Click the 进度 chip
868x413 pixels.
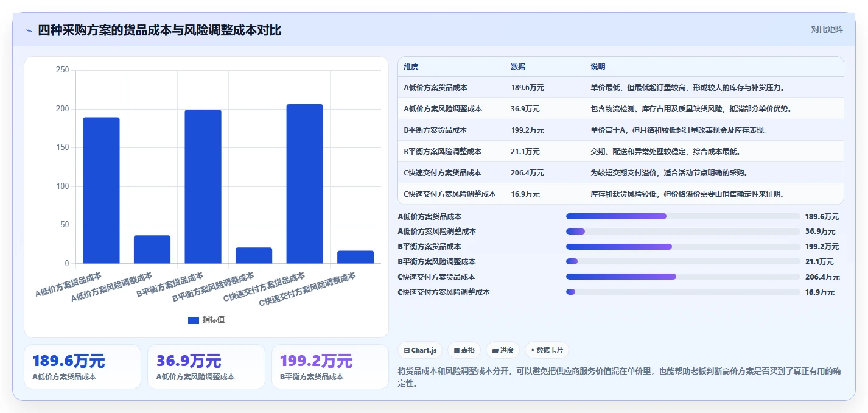point(503,350)
